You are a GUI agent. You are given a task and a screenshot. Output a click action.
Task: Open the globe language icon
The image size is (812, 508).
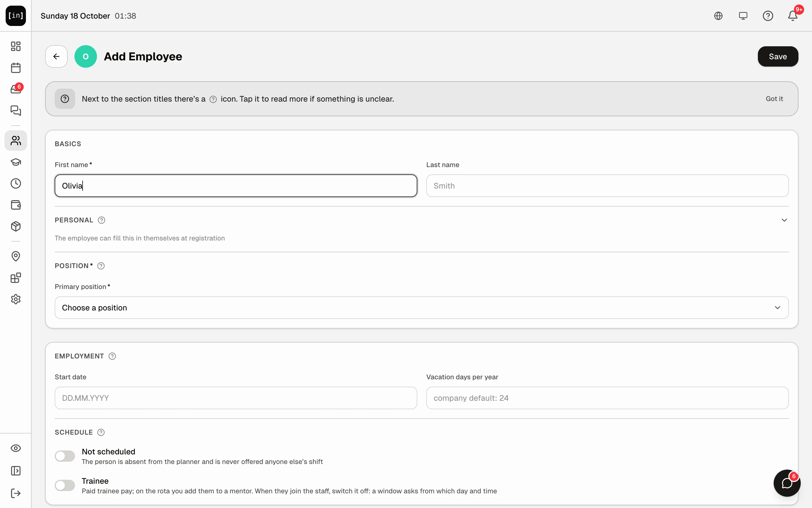(x=718, y=16)
